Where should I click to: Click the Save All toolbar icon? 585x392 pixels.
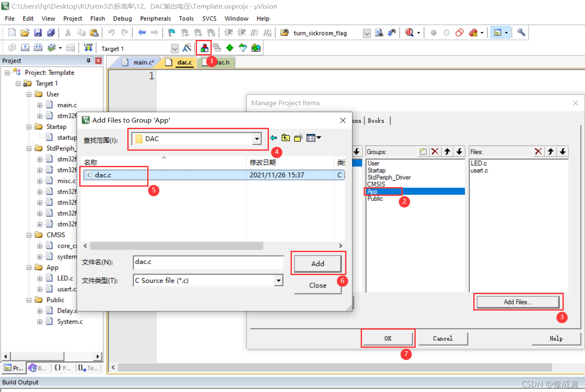tap(51, 32)
